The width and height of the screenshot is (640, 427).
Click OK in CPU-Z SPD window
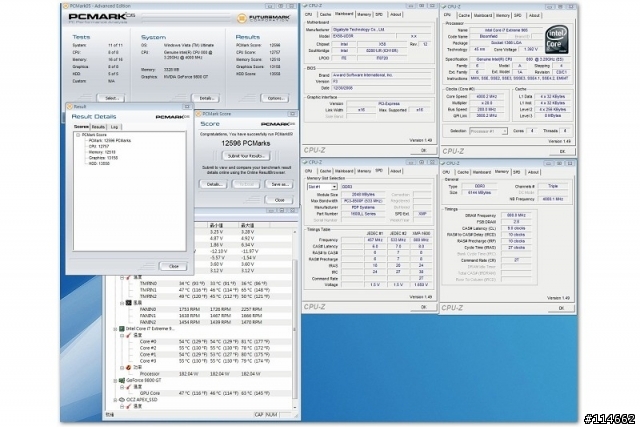click(x=423, y=307)
